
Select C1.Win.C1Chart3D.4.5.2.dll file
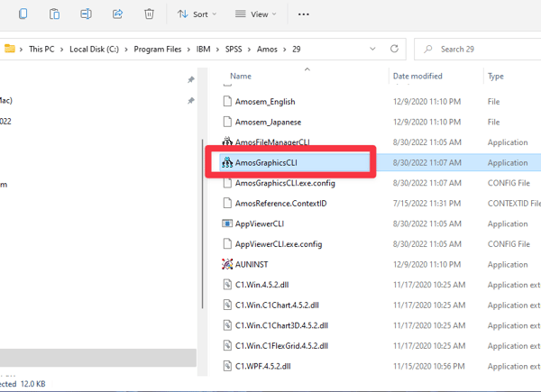[281, 325]
